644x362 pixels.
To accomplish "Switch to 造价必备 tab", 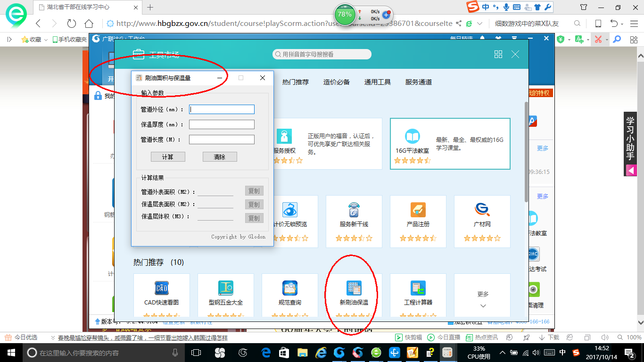I will tap(337, 82).
